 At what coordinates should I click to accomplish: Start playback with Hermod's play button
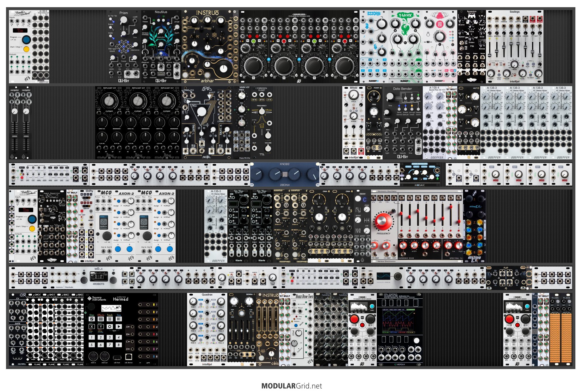point(119,327)
